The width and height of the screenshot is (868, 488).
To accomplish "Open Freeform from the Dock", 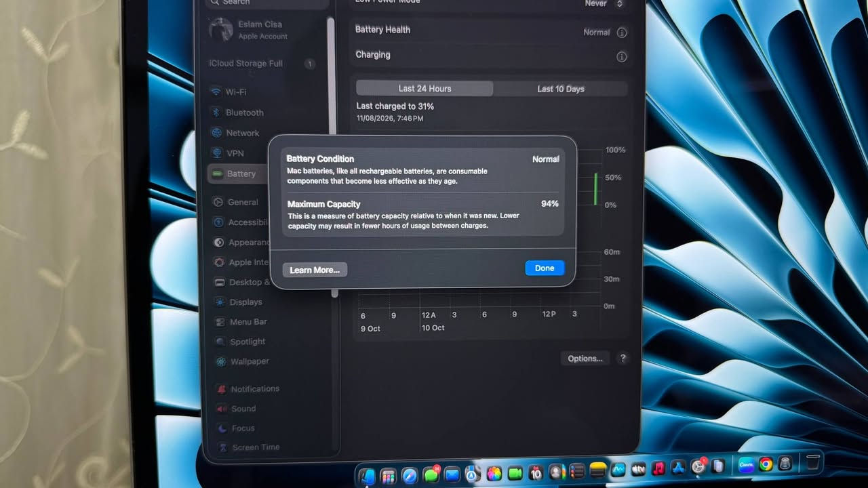I will [x=618, y=469].
